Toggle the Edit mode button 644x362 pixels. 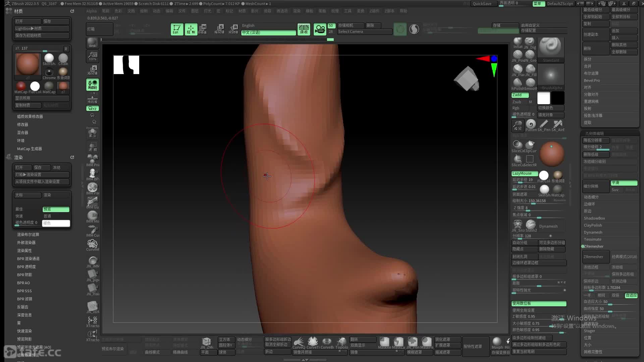177,29
